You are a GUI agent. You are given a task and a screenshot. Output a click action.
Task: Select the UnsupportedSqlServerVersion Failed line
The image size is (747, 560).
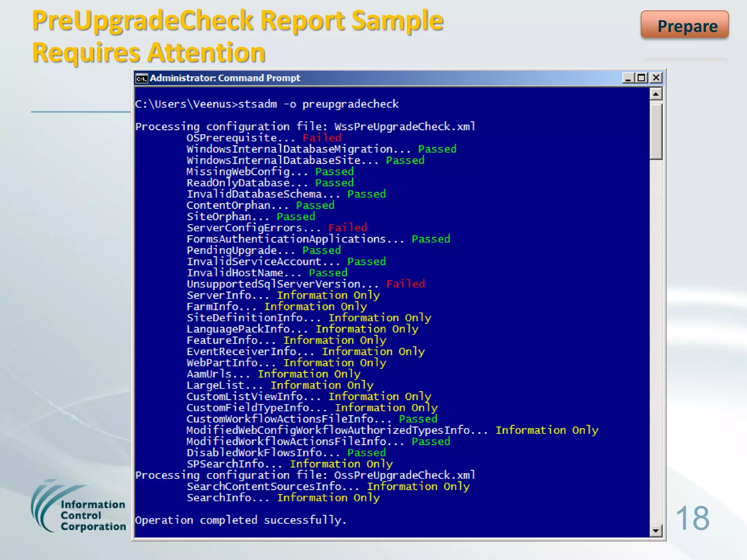point(306,284)
